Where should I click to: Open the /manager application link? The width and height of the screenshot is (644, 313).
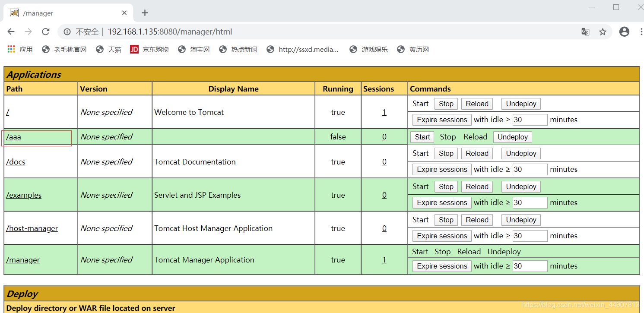pos(23,260)
